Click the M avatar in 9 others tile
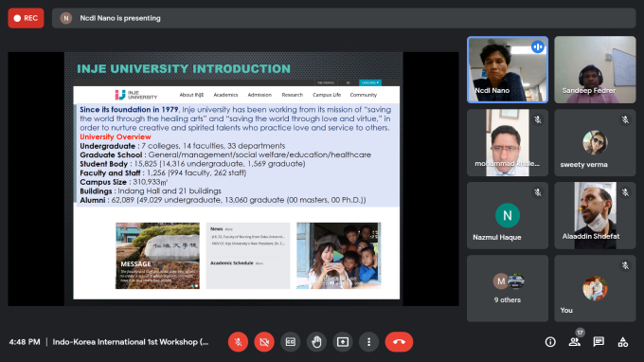Viewport: 644px width, 362px height. [x=501, y=281]
